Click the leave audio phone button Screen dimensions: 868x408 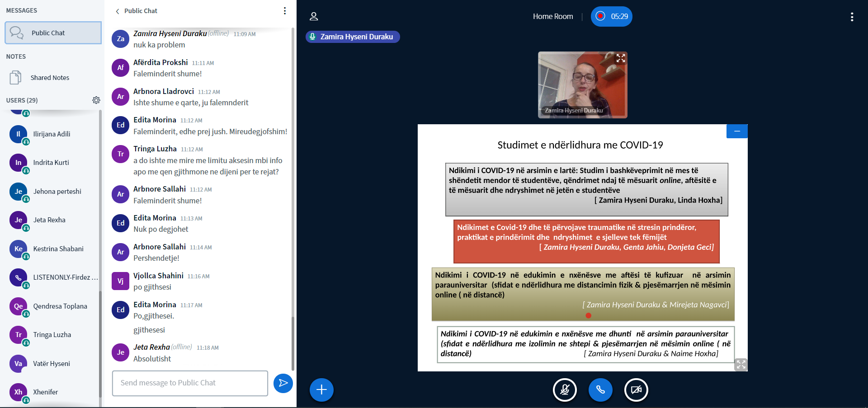(x=600, y=389)
